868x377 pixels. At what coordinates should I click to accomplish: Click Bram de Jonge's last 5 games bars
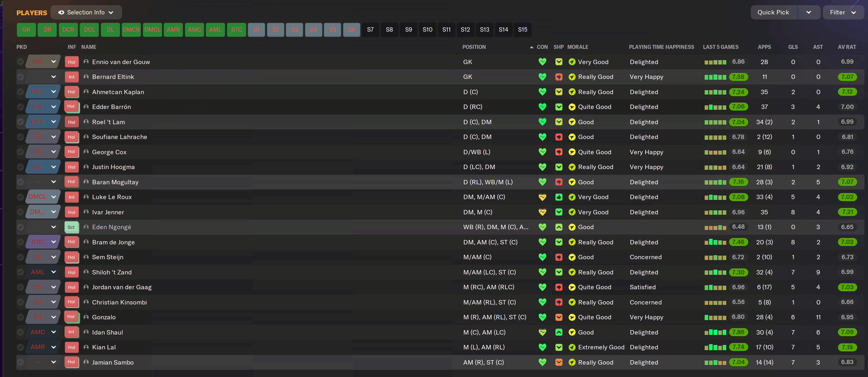(715, 242)
